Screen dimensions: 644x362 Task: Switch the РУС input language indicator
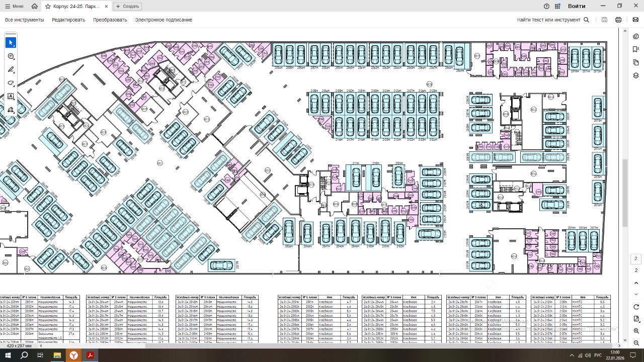598,355
